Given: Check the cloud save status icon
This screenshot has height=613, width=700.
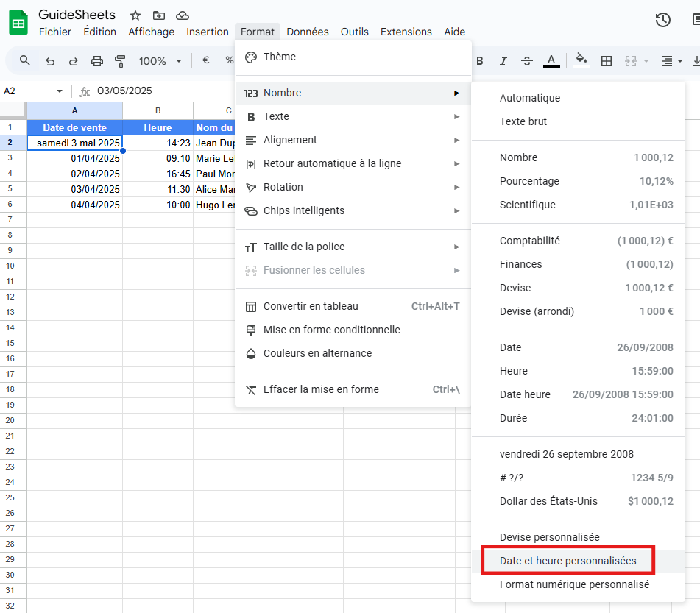Looking at the screenshot, I should 182,15.
